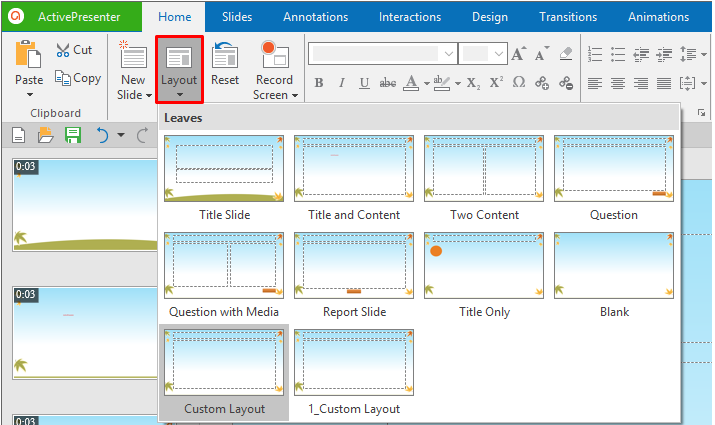Switch to the Home tab

coord(174,17)
